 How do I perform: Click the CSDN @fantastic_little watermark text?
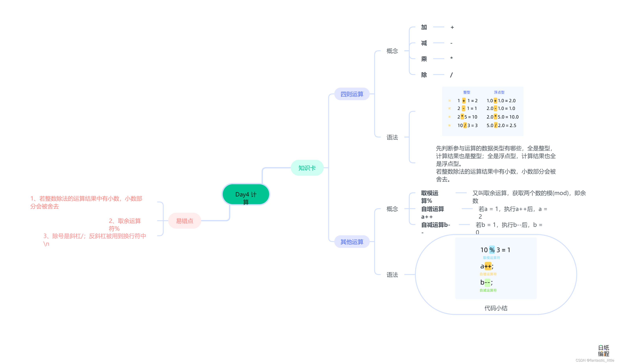[x=594, y=361]
